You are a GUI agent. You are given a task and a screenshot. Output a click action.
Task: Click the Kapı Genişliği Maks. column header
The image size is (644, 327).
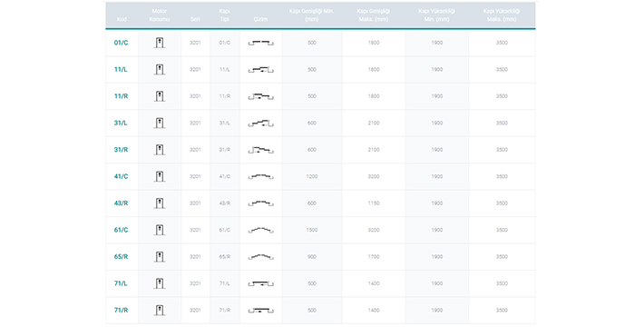374,15
